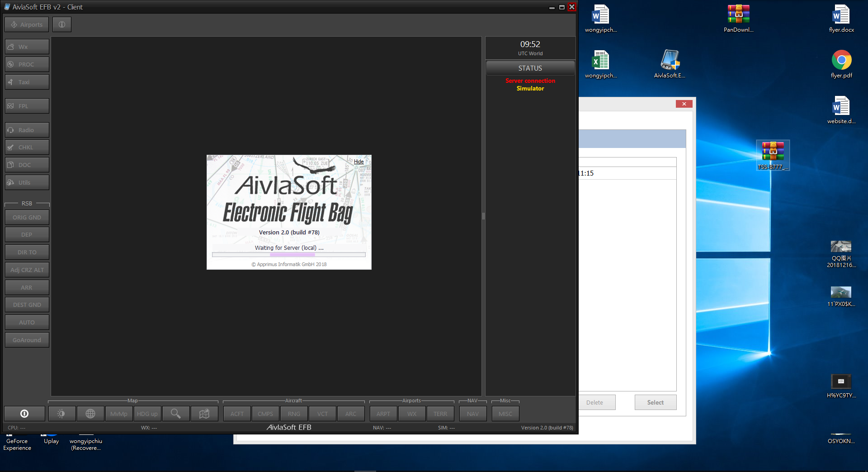Select ARR route phase button

pyautogui.click(x=27, y=287)
